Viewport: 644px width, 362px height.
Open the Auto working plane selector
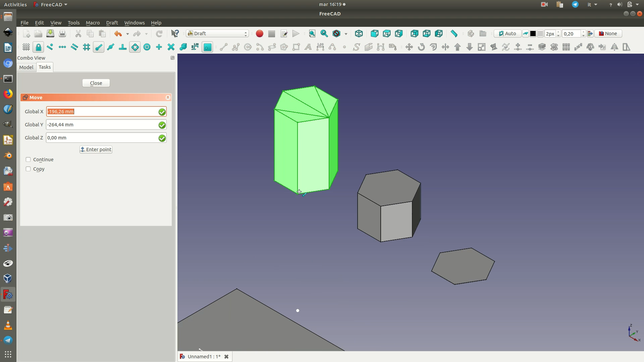507,34
